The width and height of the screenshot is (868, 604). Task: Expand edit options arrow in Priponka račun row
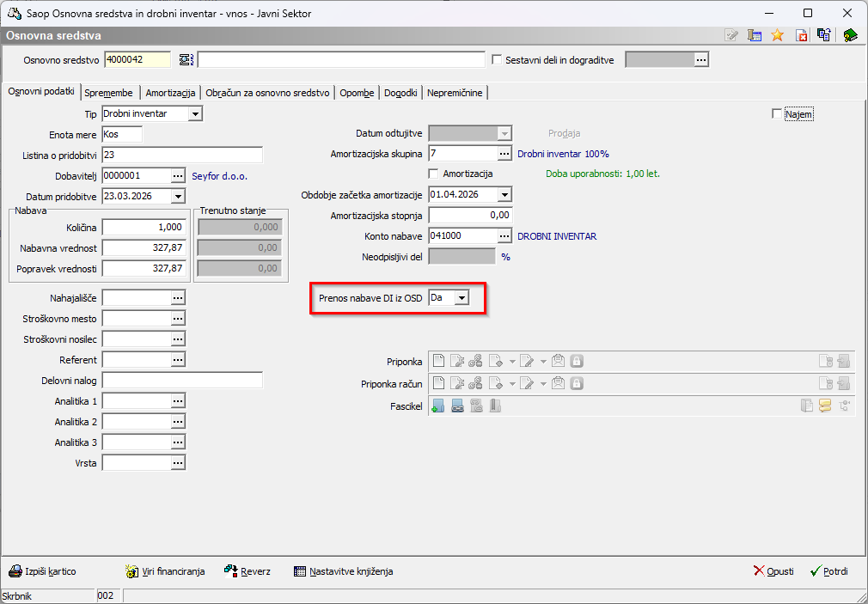pos(543,384)
